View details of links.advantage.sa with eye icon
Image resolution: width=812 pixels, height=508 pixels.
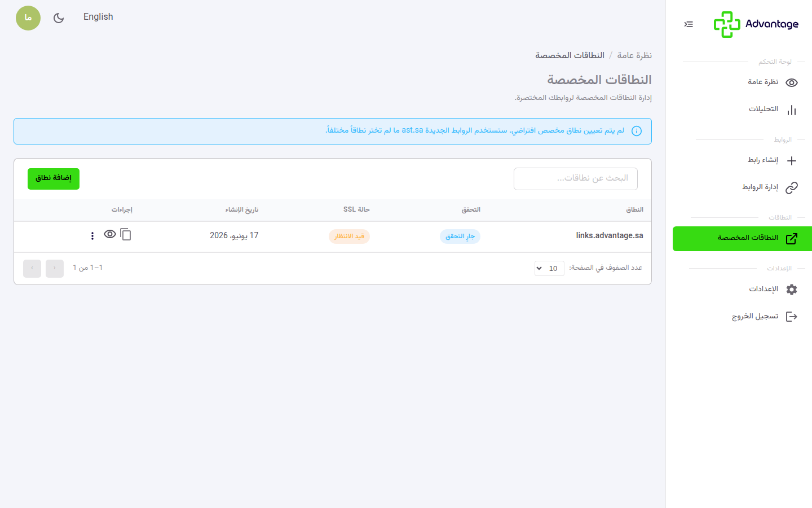coord(110,234)
